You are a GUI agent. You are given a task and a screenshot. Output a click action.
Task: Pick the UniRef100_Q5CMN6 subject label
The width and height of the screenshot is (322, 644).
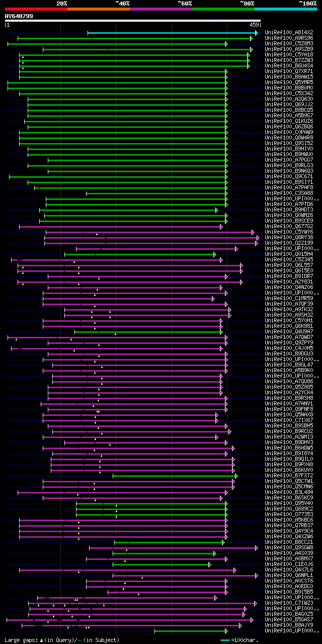click(x=289, y=487)
